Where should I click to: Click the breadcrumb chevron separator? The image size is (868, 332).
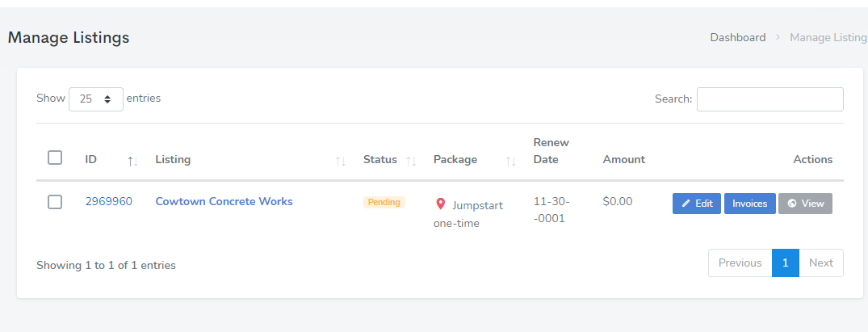pos(778,37)
